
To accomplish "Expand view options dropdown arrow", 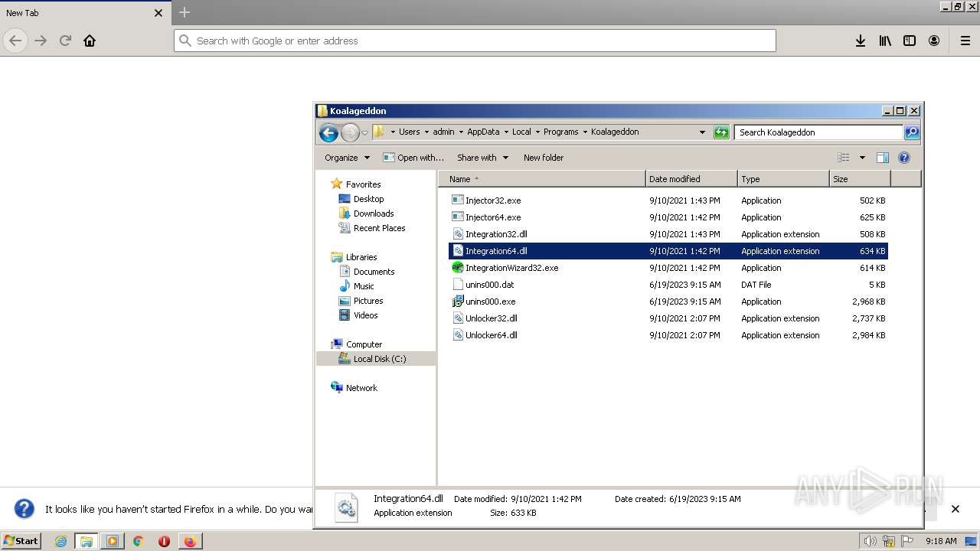I will (862, 158).
